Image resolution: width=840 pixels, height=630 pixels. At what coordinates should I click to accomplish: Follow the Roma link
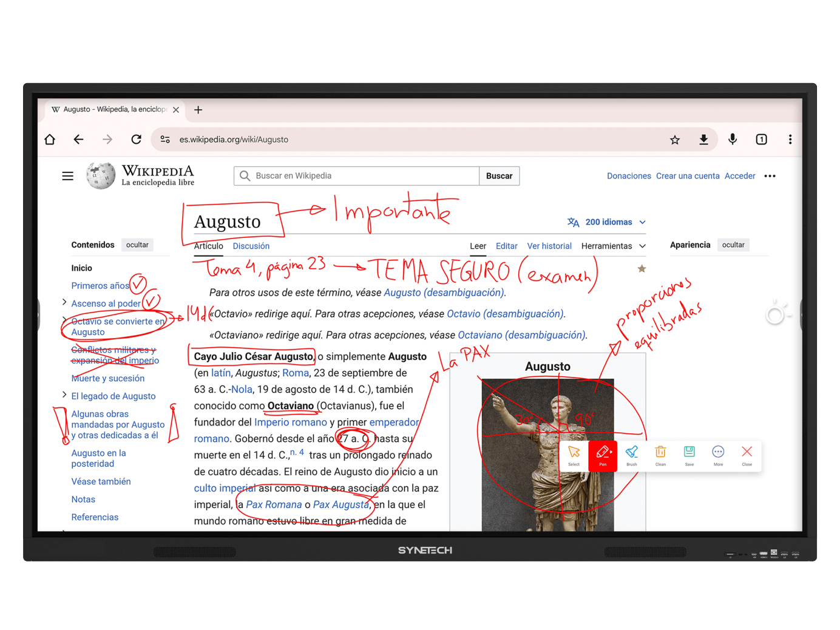[296, 373]
